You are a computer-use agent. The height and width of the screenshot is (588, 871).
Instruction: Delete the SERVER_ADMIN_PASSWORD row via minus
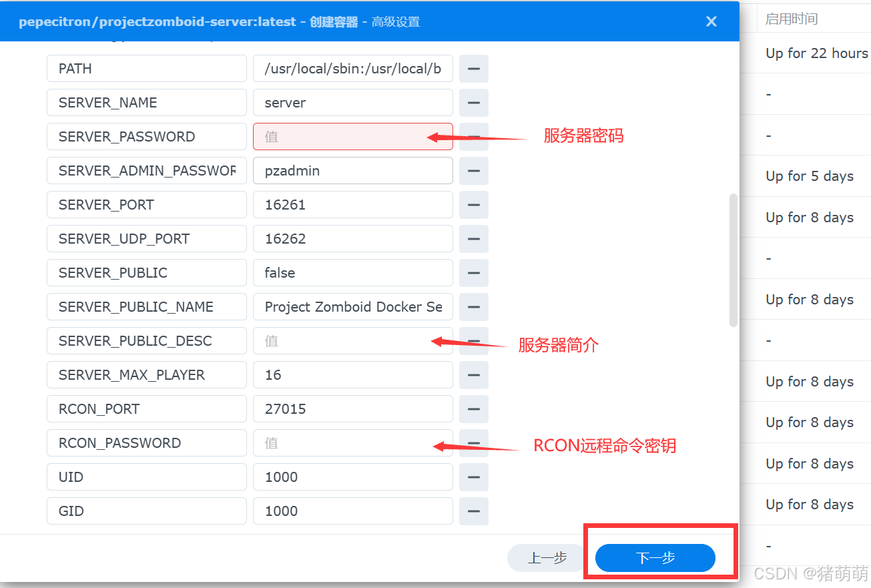tap(474, 171)
